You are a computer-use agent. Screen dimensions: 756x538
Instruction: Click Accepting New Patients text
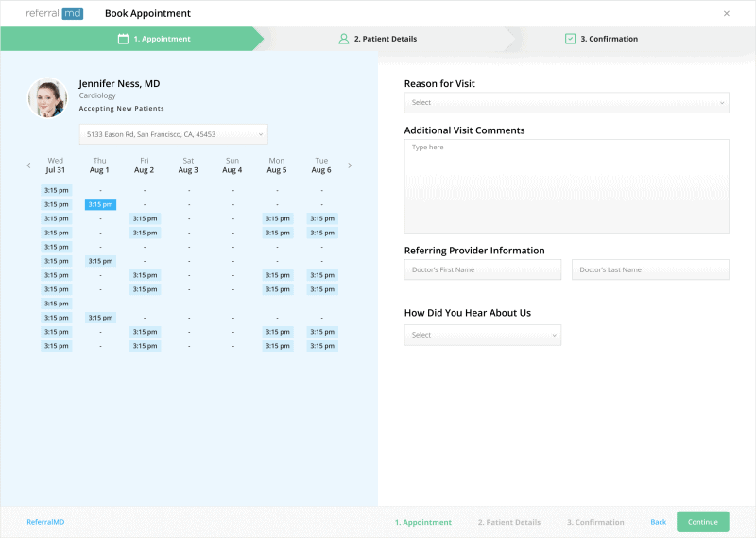pos(122,109)
